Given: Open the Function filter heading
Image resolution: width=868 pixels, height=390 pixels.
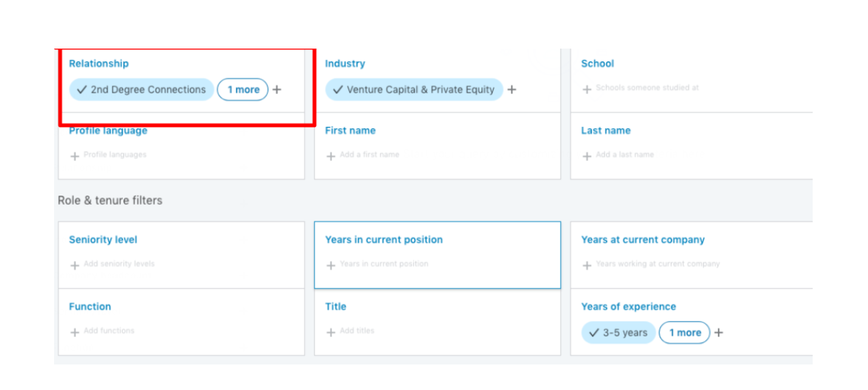Looking at the screenshot, I should coord(90,307).
